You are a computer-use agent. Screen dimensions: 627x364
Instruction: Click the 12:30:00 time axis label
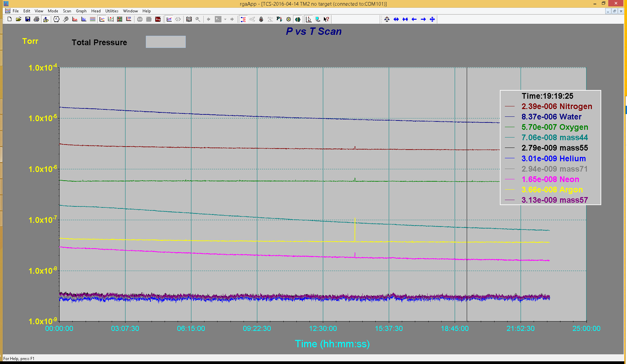323,329
